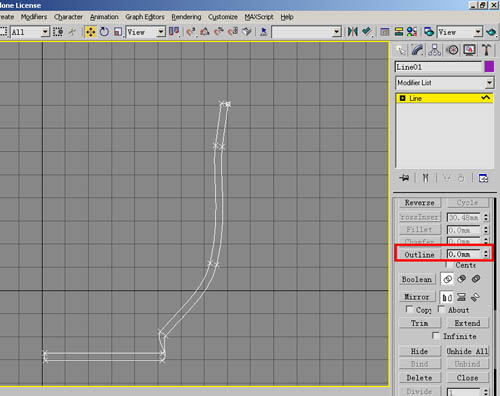Screen dimensions: 500x396
Task: Click the Quick Render teapot icon
Action: pos(491,32)
